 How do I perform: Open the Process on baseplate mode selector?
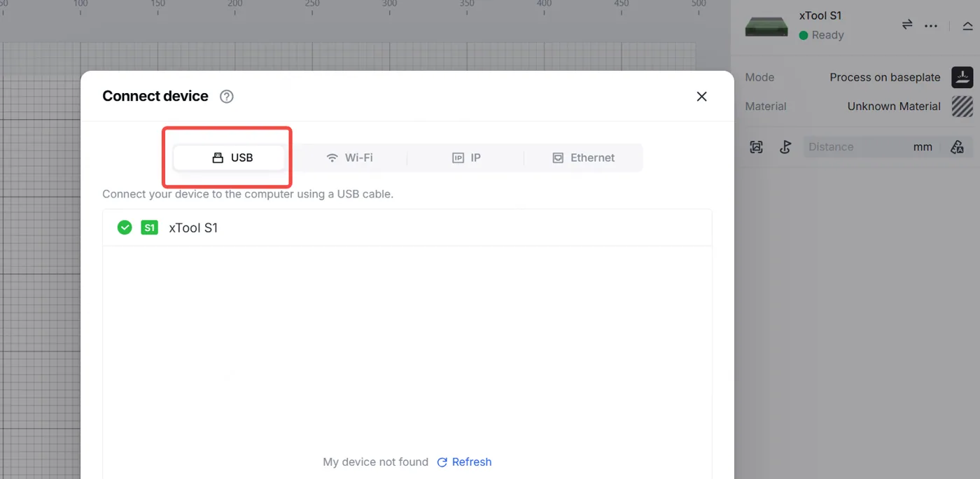point(885,78)
